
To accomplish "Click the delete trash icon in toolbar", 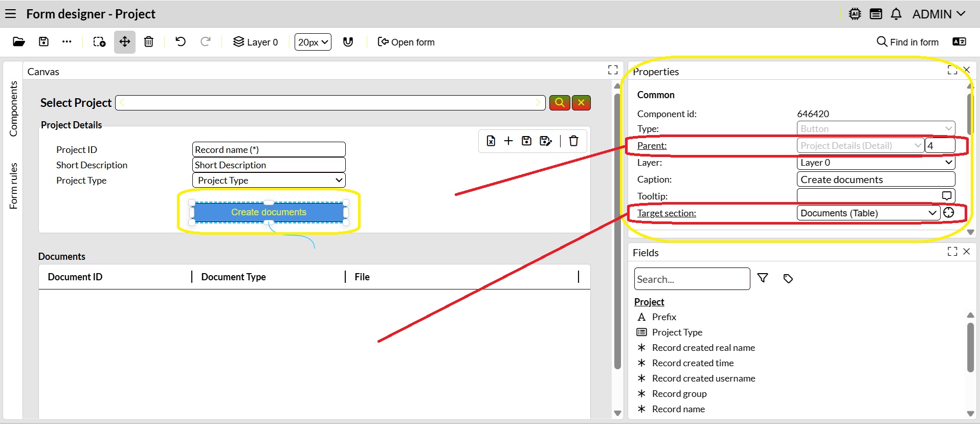I will pyautogui.click(x=149, y=42).
